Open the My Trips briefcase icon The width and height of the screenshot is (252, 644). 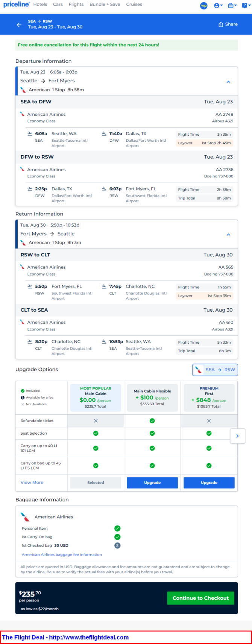(x=232, y=6)
